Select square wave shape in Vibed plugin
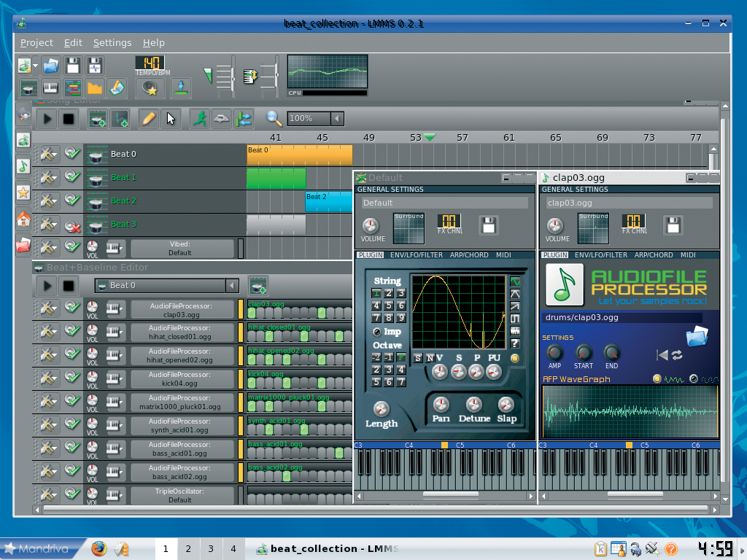 [515, 319]
